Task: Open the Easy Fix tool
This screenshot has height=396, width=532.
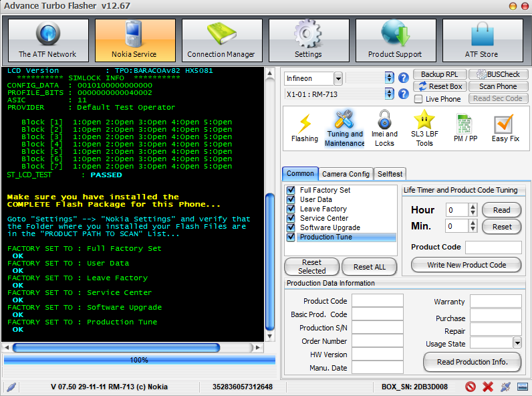Action: [x=505, y=128]
